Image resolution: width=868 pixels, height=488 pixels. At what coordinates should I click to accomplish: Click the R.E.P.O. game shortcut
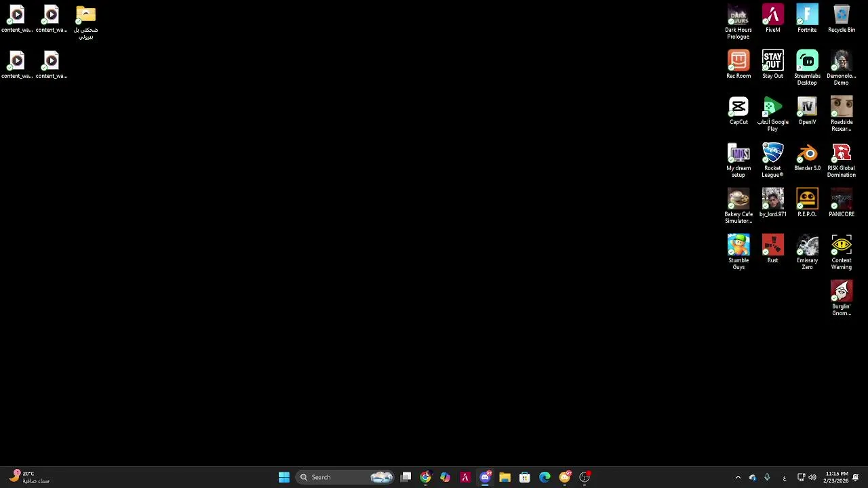tap(807, 203)
